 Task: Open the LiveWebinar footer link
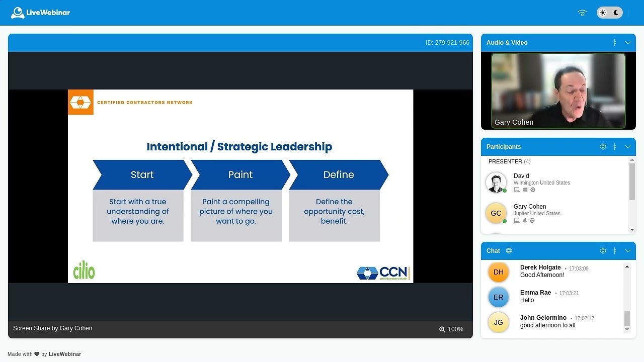[x=65, y=354]
